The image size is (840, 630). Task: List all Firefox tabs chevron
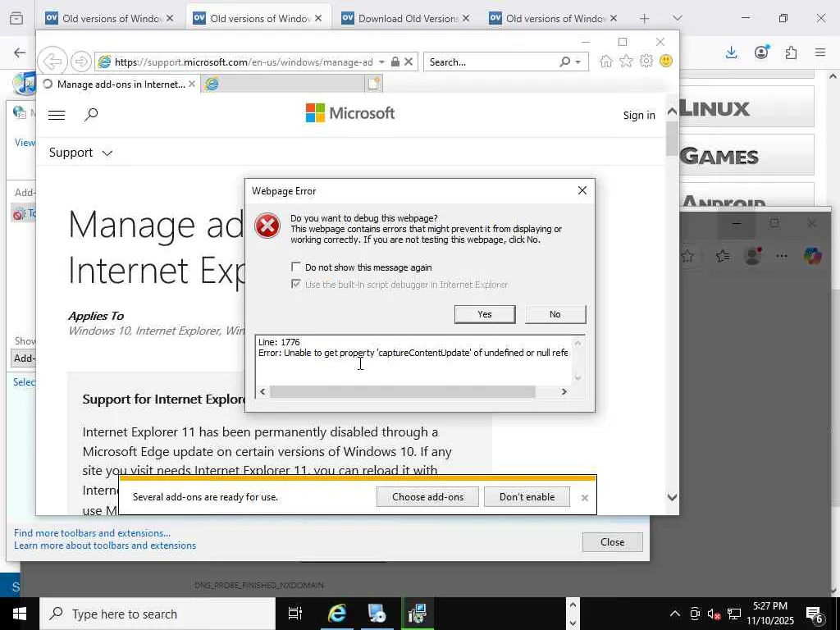(677, 18)
